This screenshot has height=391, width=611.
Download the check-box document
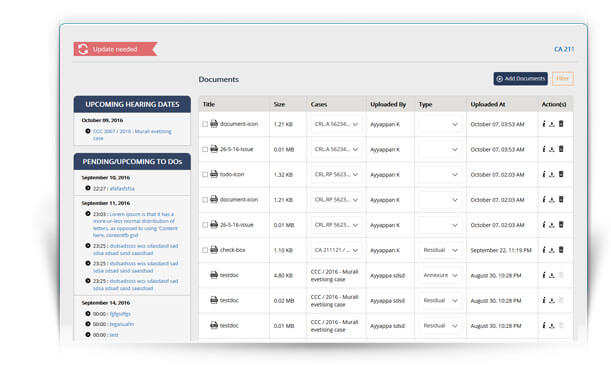[552, 250]
